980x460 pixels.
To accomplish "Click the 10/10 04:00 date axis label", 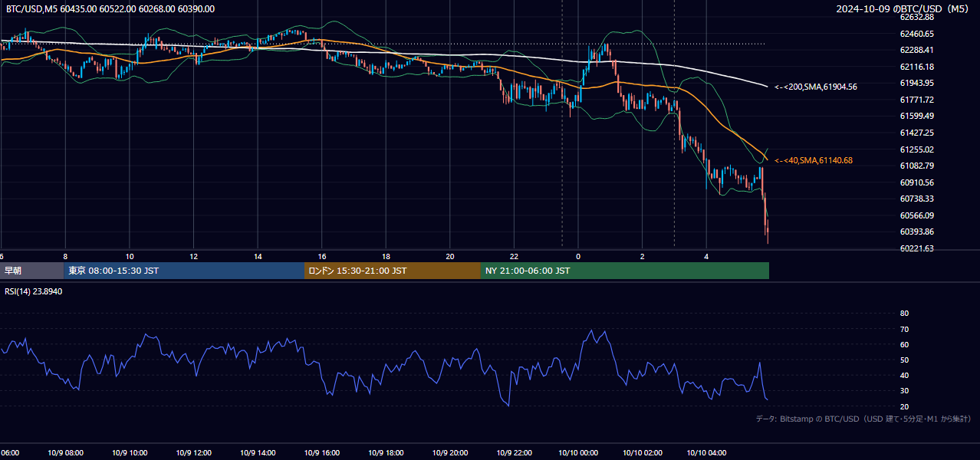I will click(706, 453).
